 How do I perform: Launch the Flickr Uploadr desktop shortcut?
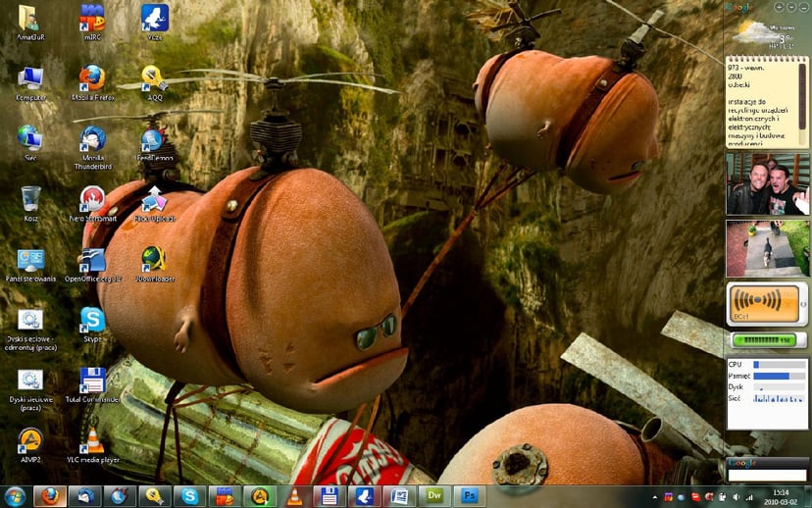click(155, 204)
